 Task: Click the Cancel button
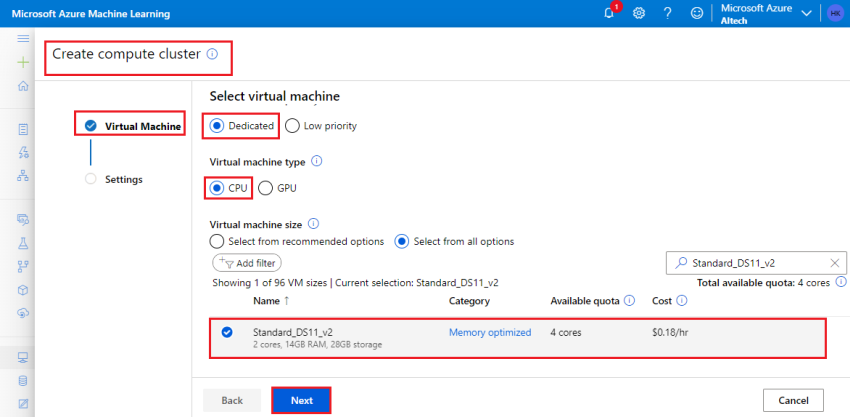pyautogui.click(x=793, y=401)
